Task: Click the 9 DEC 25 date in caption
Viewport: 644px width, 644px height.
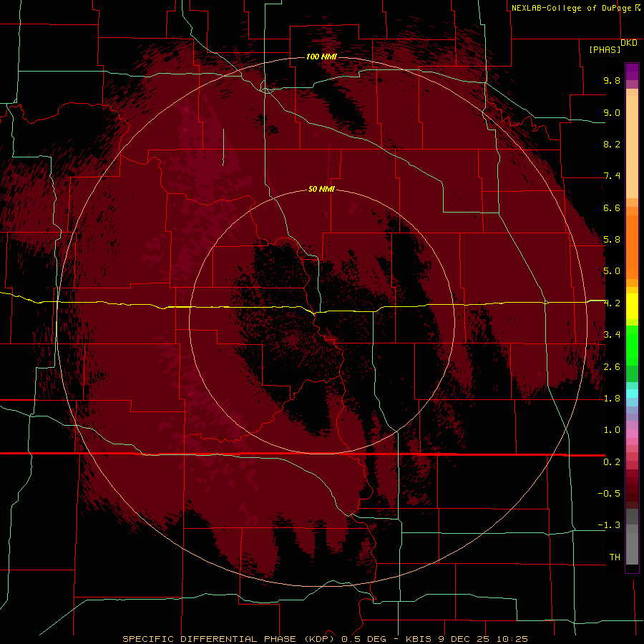Action: pos(464,639)
